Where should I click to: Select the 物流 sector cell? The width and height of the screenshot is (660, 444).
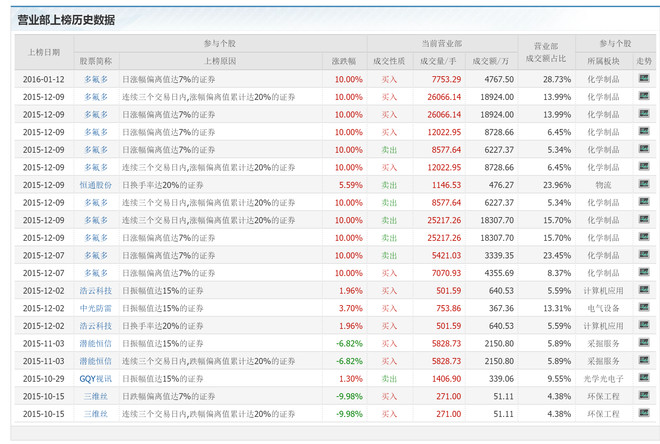pos(604,185)
